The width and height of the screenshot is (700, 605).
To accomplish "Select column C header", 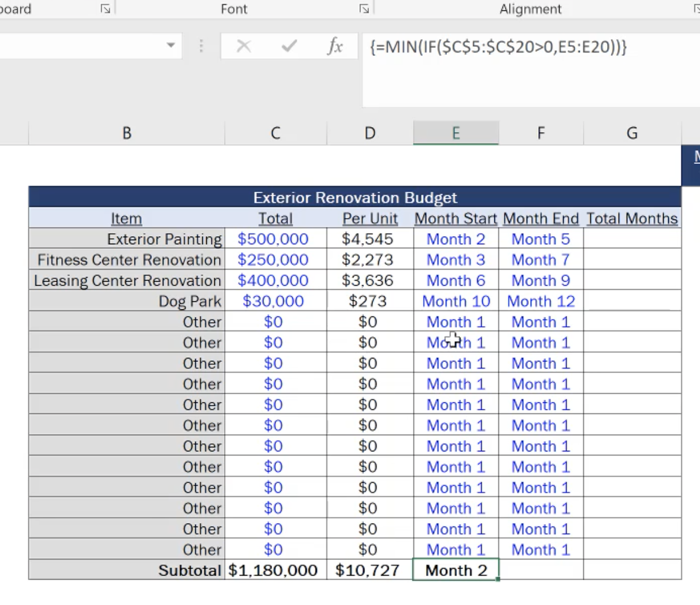I will pos(275,133).
